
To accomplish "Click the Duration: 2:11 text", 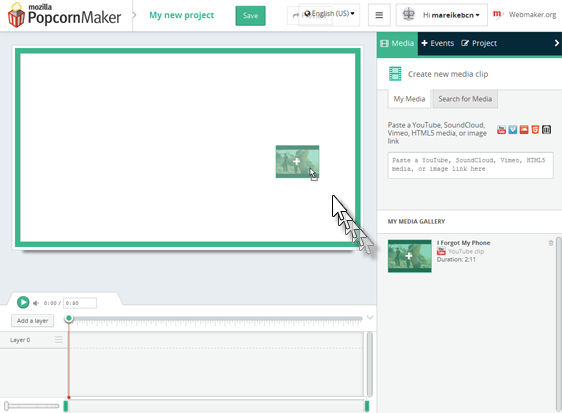I will [456, 260].
